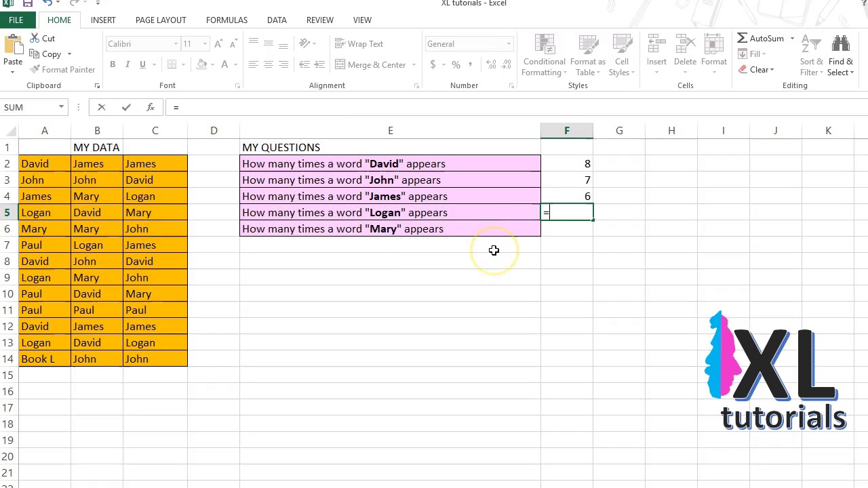
Task: Click the Increase Font Size icon
Action: [218, 44]
